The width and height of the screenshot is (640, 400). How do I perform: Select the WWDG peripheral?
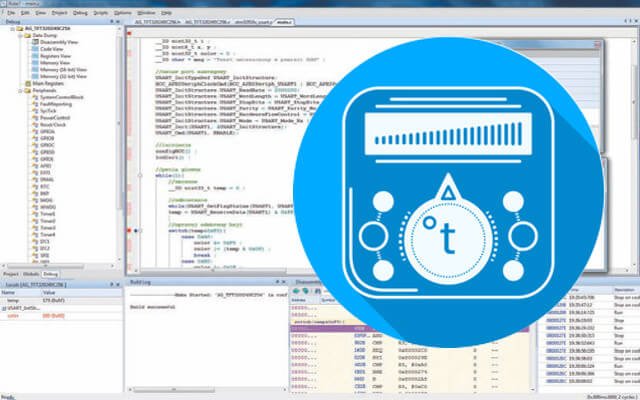click(48, 207)
